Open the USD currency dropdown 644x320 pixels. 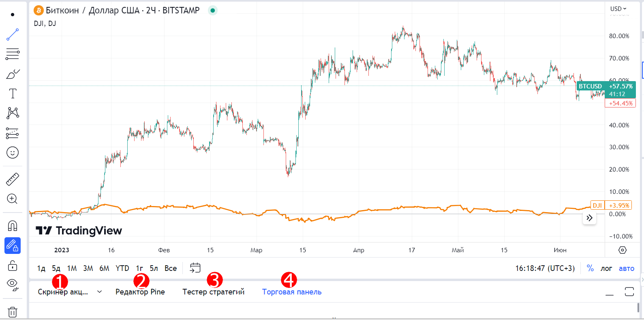coord(618,9)
